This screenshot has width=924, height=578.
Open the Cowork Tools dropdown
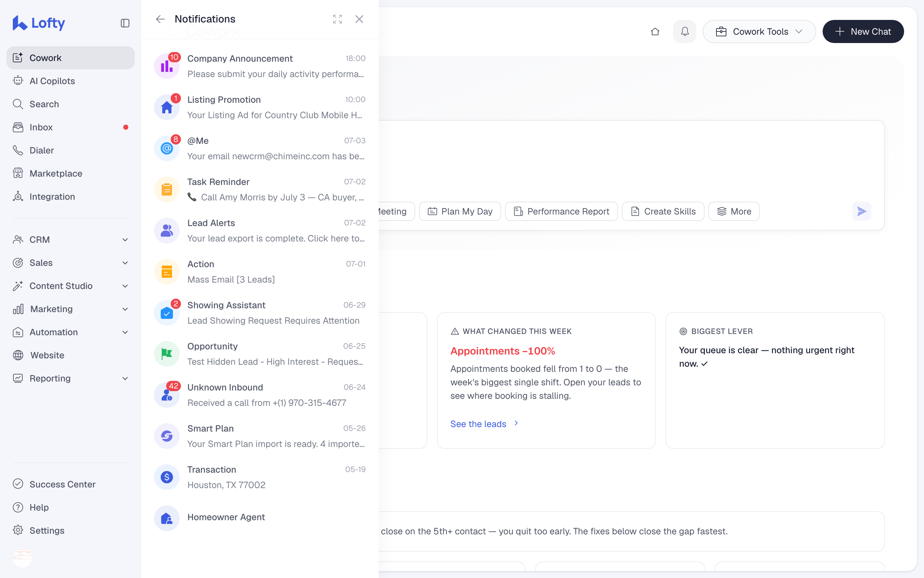coord(759,31)
